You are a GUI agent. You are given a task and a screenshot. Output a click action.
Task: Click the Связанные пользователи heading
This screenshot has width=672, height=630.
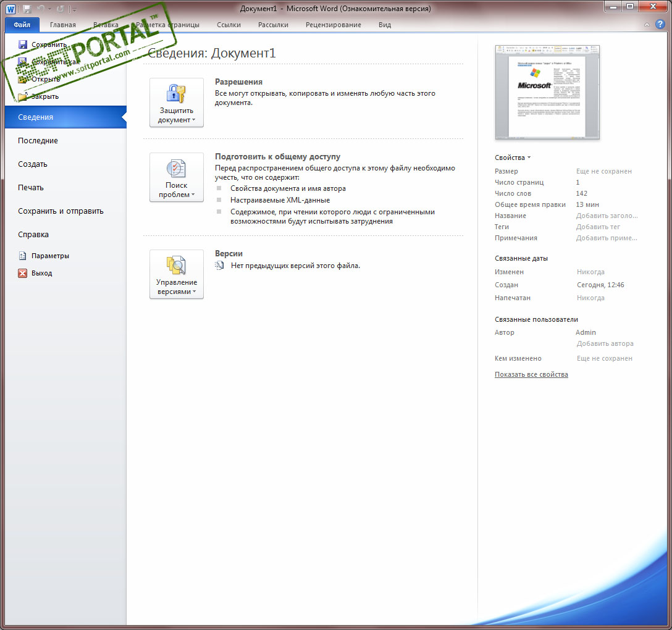tap(536, 319)
